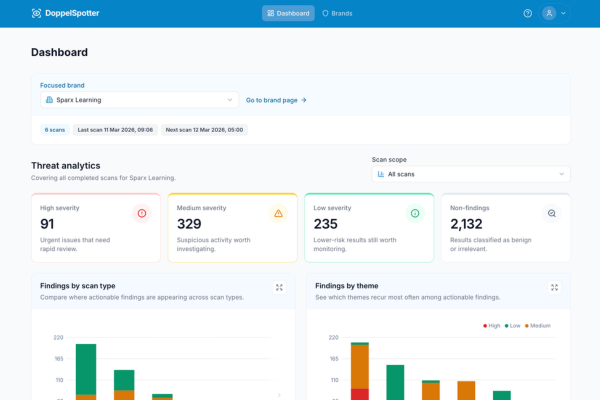Image resolution: width=600 pixels, height=400 pixels.
Task: Click the 6 scans badge
Action: pos(55,130)
